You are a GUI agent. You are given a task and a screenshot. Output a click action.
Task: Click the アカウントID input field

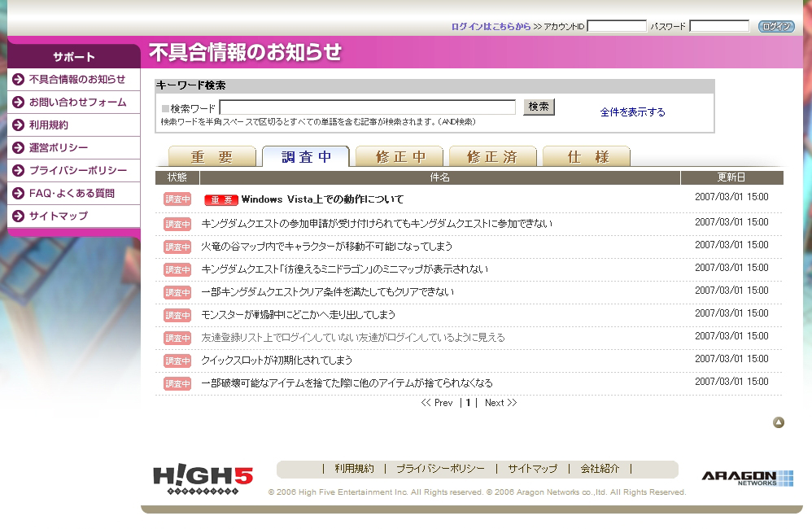(x=616, y=26)
